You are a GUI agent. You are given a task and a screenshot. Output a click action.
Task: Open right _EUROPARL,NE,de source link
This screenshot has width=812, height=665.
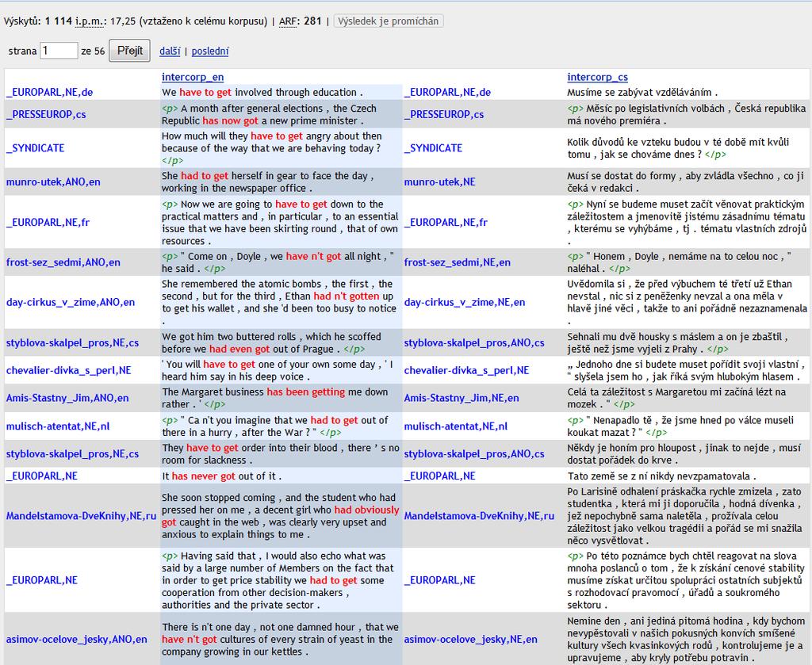447,93
